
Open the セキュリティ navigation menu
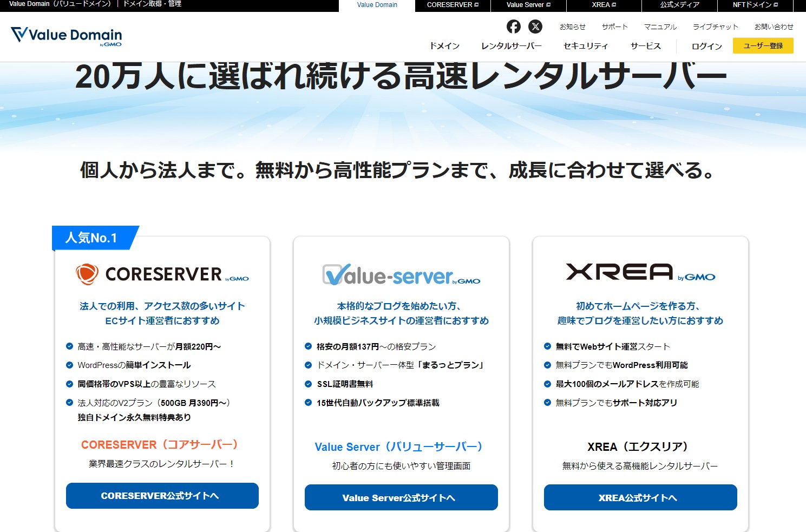point(586,46)
